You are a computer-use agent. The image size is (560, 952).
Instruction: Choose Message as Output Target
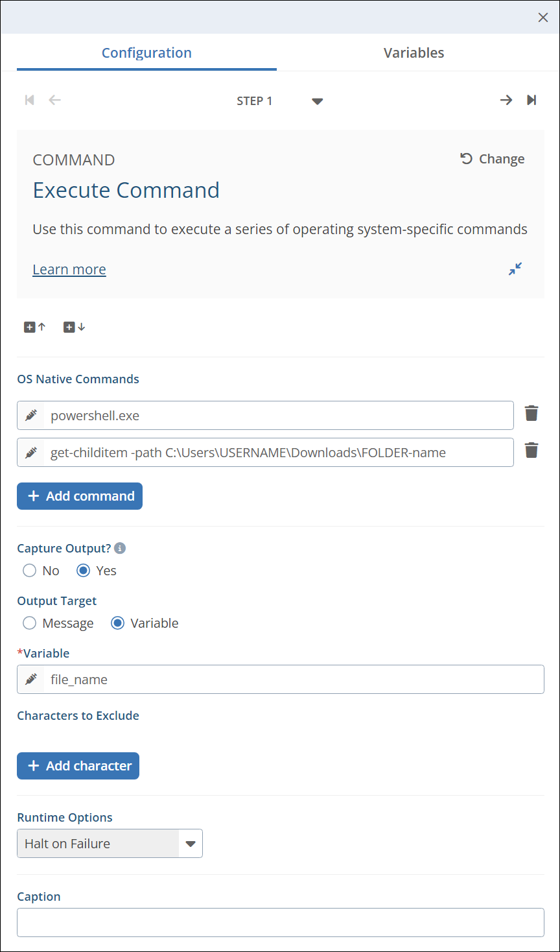29,623
